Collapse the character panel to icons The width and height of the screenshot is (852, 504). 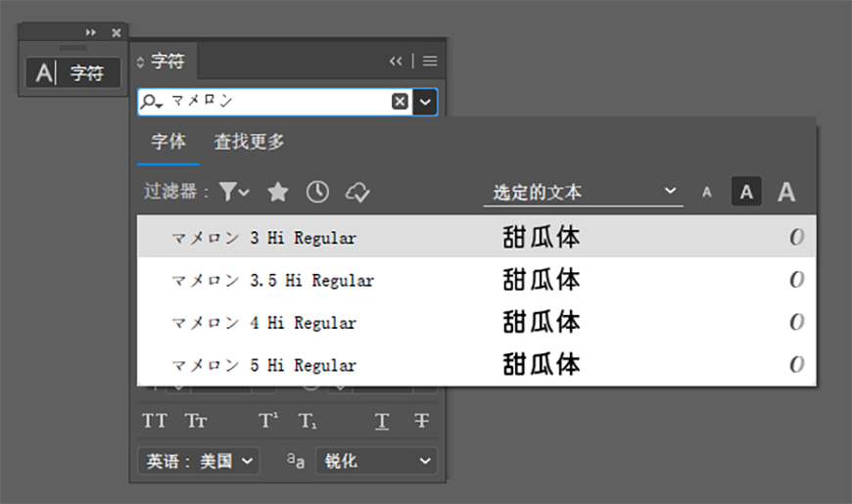coord(396,61)
